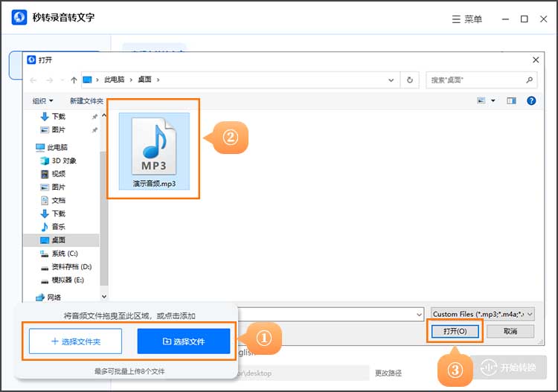558x392 pixels.
Task: Open the 菜单 menu in the title bar
Action: pyautogui.click(x=467, y=19)
